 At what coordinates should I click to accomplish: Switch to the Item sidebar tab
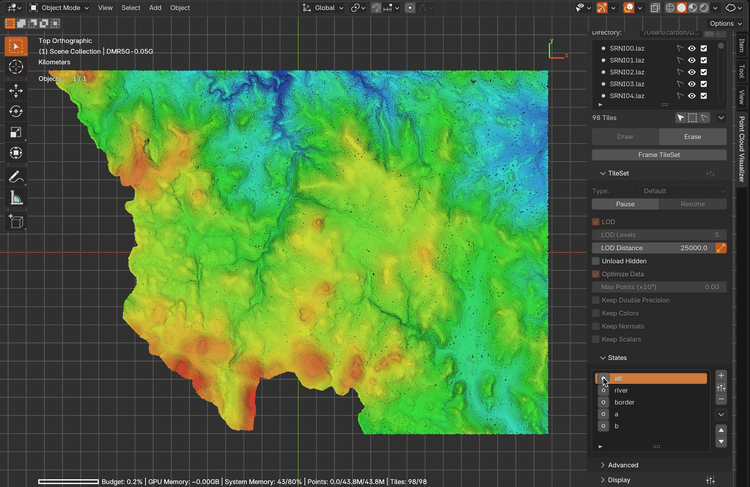[741, 46]
